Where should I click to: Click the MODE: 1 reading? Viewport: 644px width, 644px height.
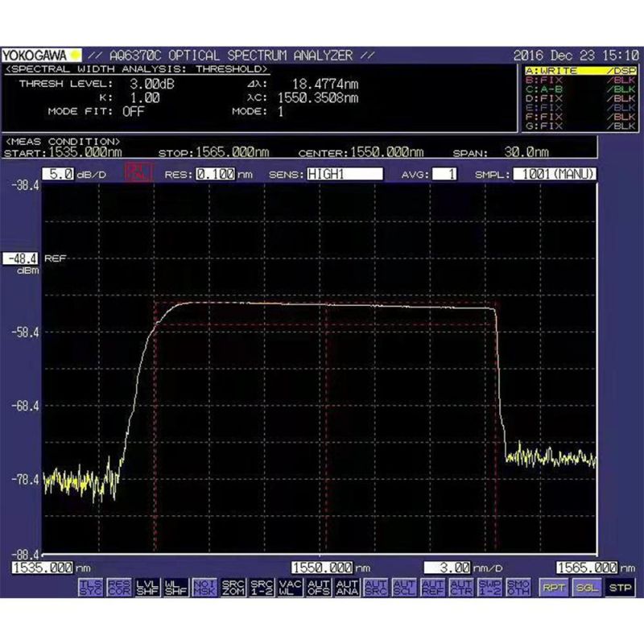click(280, 111)
